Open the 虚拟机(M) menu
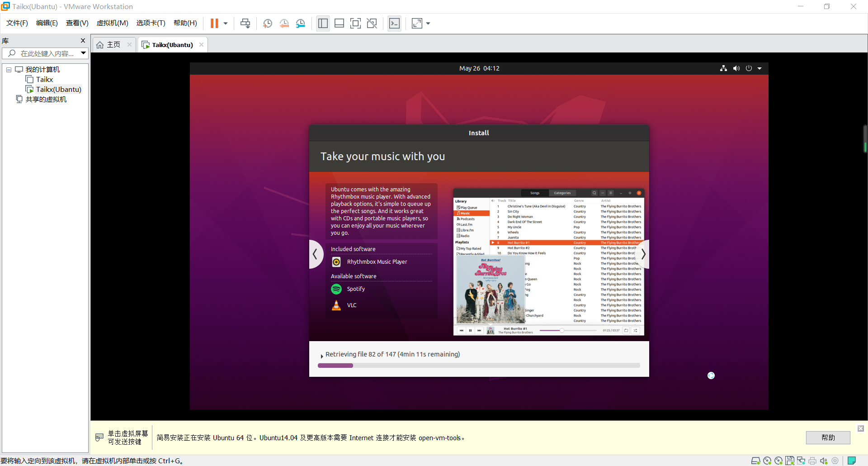This screenshot has height=466, width=868. [x=112, y=23]
